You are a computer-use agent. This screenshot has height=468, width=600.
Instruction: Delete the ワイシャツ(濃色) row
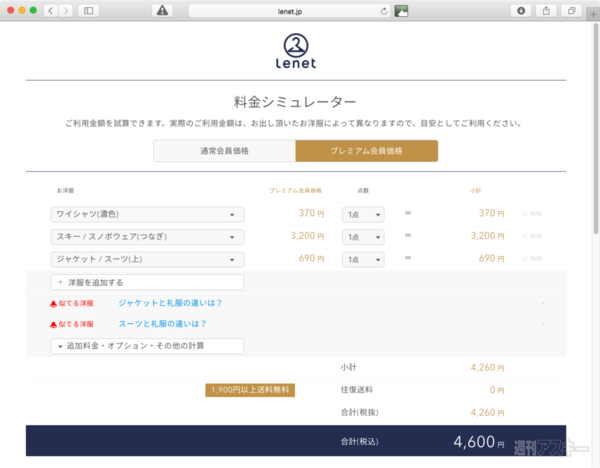point(532,214)
